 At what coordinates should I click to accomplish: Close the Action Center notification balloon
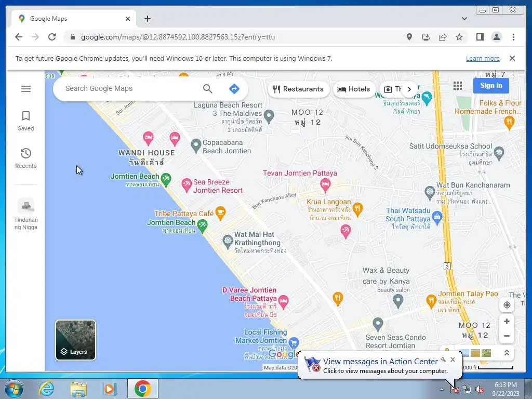click(453, 360)
